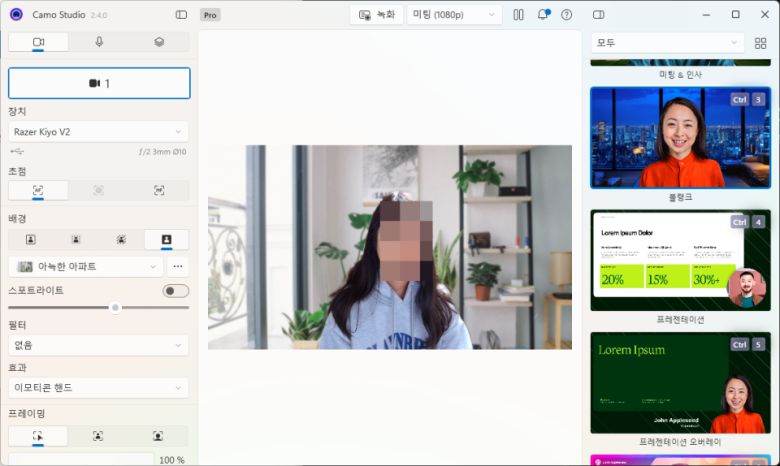Maximize the Camo Studio window
780x466 pixels.
click(736, 14)
